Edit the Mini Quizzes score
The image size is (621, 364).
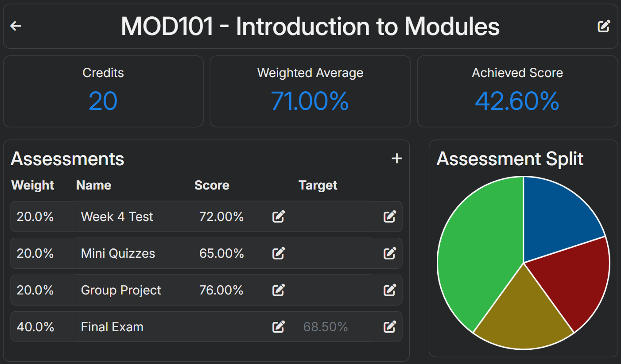(278, 253)
